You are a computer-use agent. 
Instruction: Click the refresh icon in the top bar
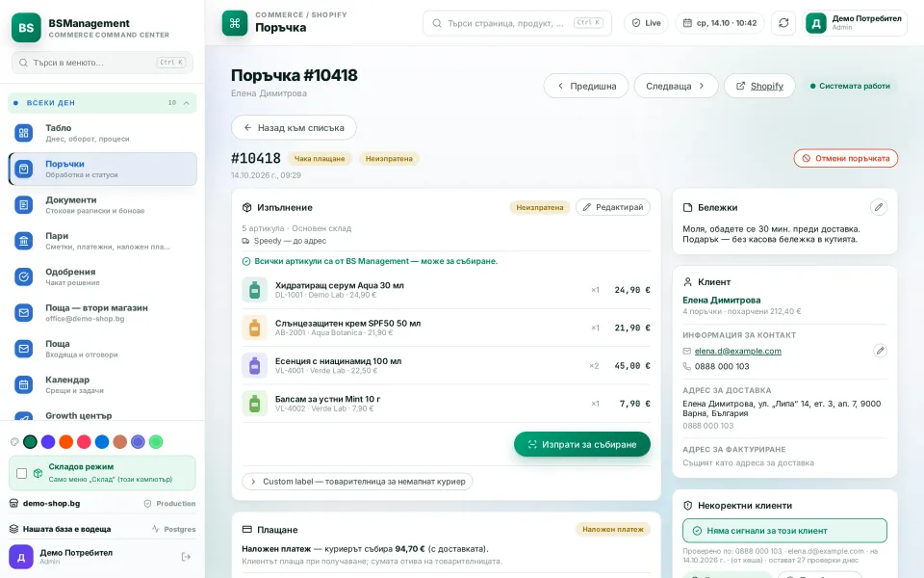783,23
